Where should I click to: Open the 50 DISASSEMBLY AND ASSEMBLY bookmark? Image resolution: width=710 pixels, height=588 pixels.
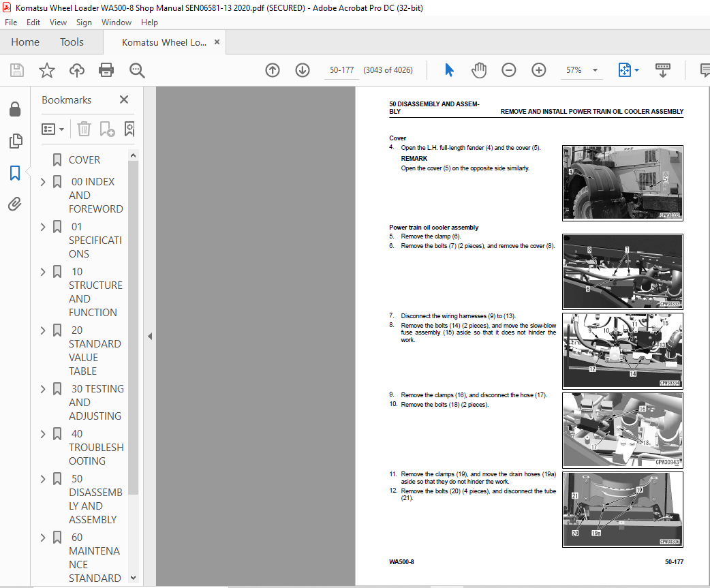95,499
